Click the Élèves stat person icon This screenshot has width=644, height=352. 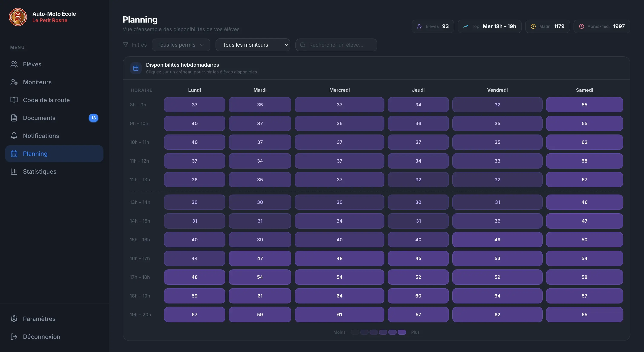(x=420, y=26)
